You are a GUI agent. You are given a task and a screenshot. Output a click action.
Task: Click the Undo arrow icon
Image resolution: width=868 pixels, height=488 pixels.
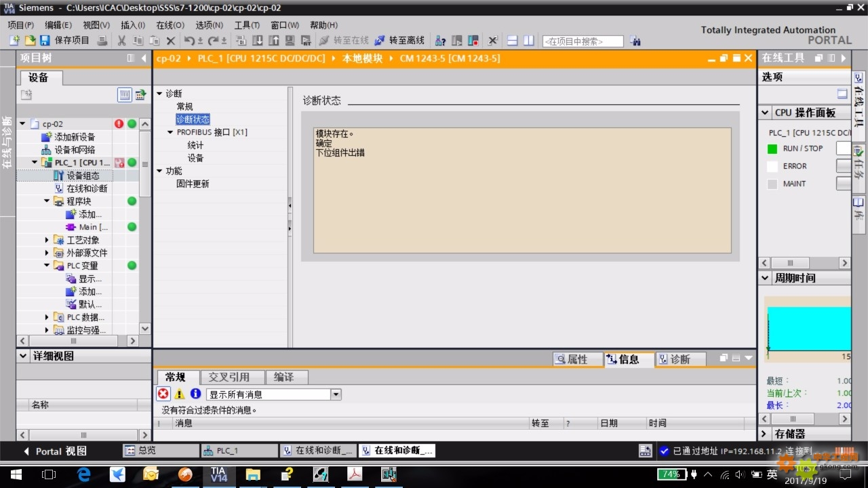189,41
